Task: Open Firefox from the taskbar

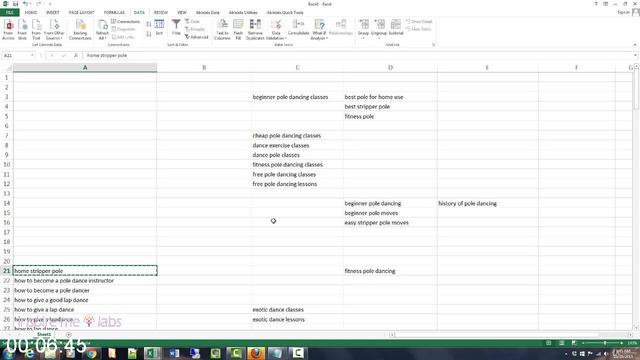Action: [256, 353]
